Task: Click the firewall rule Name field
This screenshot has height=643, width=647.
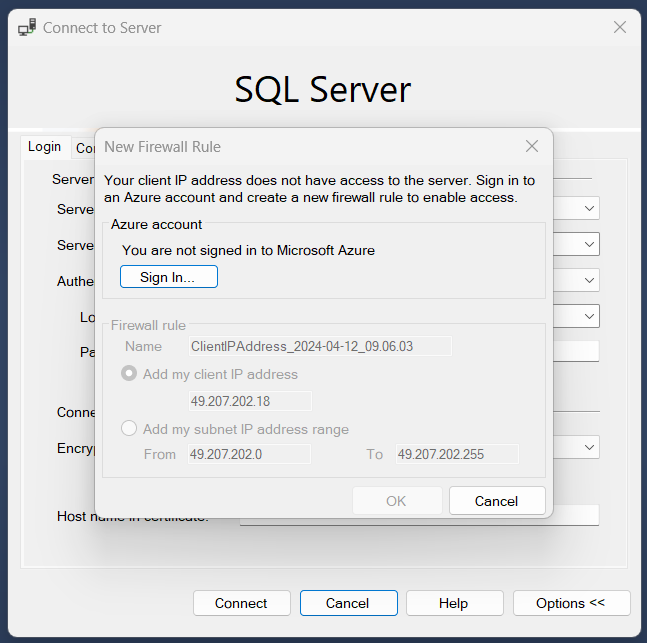Action: click(320, 346)
